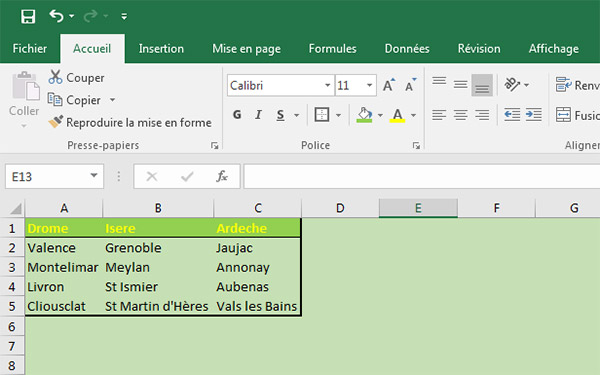Apply the yellow font color
Viewport: 600px width, 375px height.
pyautogui.click(x=398, y=115)
